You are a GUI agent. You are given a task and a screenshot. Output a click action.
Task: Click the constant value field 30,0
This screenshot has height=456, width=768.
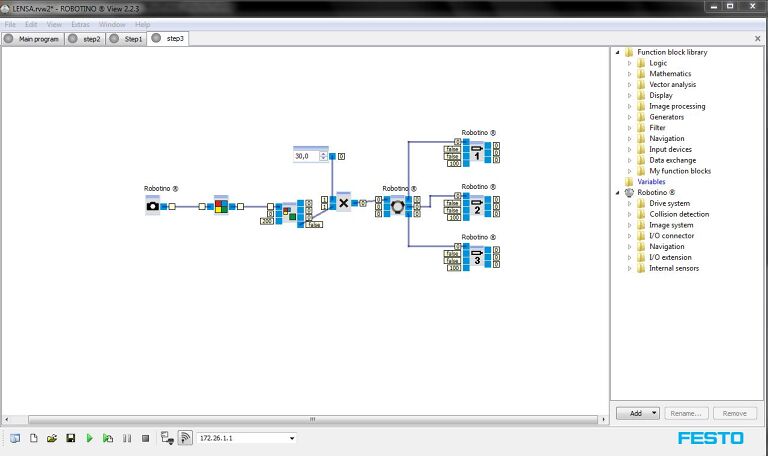(x=306, y=156)
